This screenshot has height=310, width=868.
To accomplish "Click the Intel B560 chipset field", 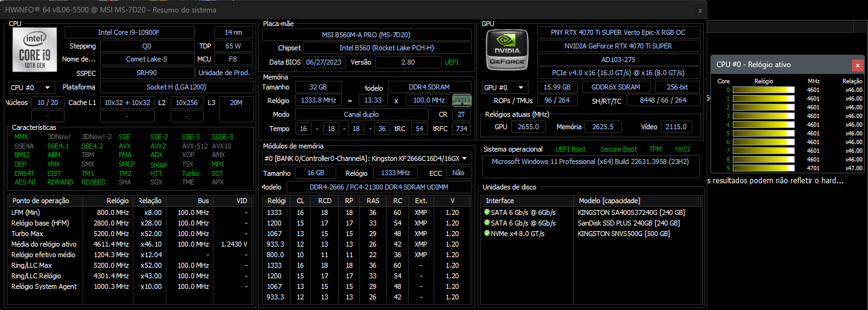I will coord(387,48).
